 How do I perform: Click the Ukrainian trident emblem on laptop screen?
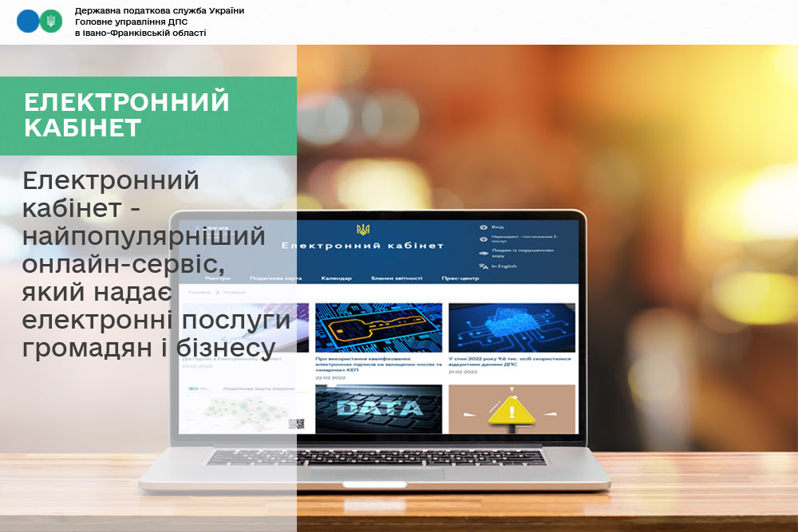click(363, 230)
